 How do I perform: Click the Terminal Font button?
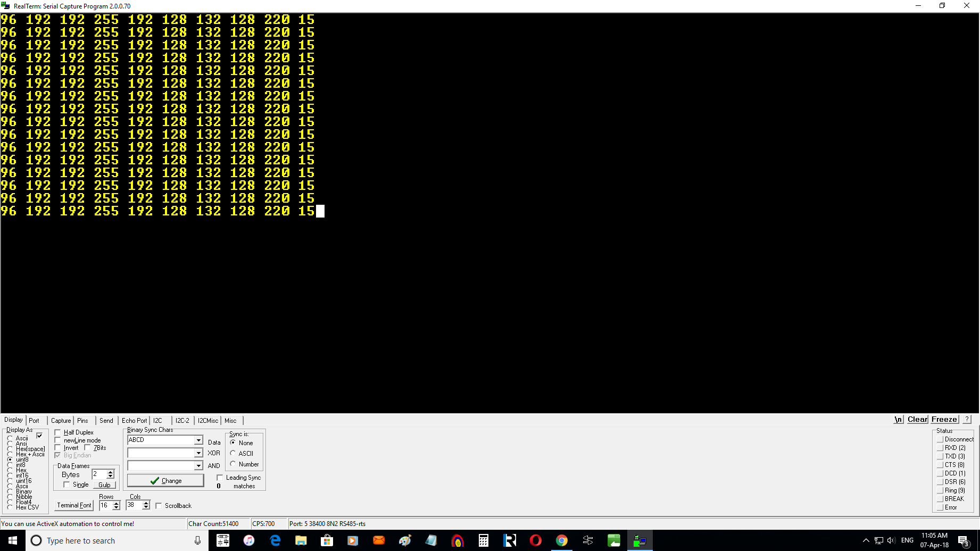74,505
